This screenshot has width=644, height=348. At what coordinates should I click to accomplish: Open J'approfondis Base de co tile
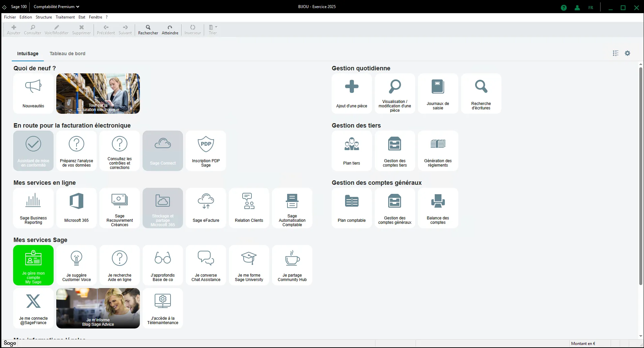(x=163, y=265)
